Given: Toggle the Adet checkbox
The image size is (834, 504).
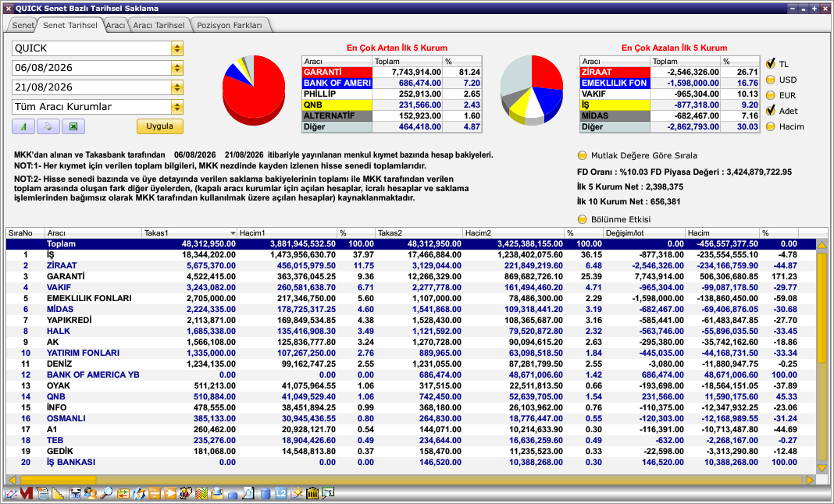Looking at the screenshot, I should point(771,111).
